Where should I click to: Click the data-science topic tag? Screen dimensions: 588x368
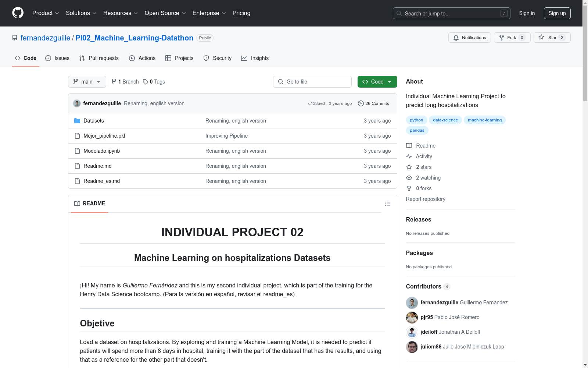[x=445, y=120]
